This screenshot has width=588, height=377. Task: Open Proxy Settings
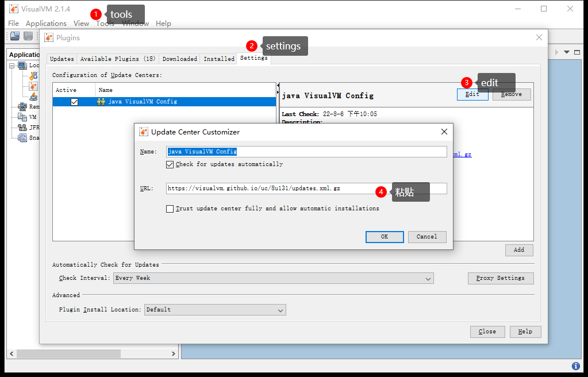[x=501, y=278]
